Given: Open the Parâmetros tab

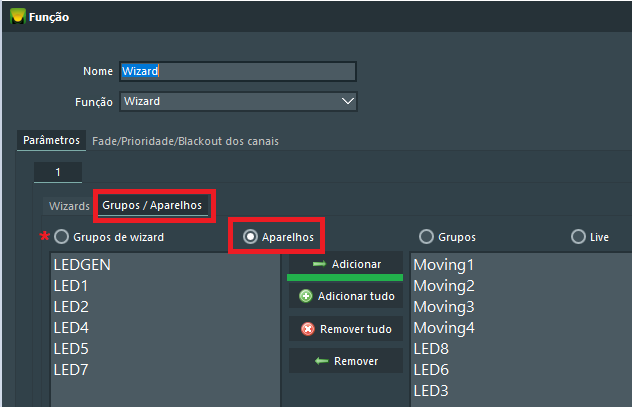Looking at the screenshot, I should click(51, 140).
